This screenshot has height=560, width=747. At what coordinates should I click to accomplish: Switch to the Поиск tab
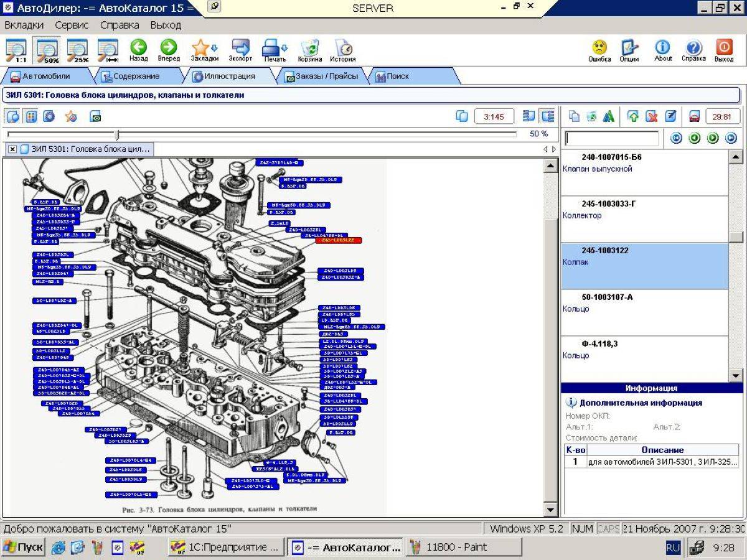pyautogui.click(x=411, y=77)
